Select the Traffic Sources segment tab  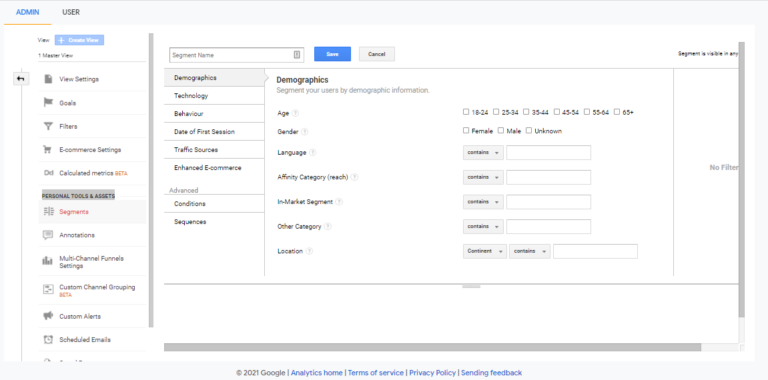[x=214, y=149]
